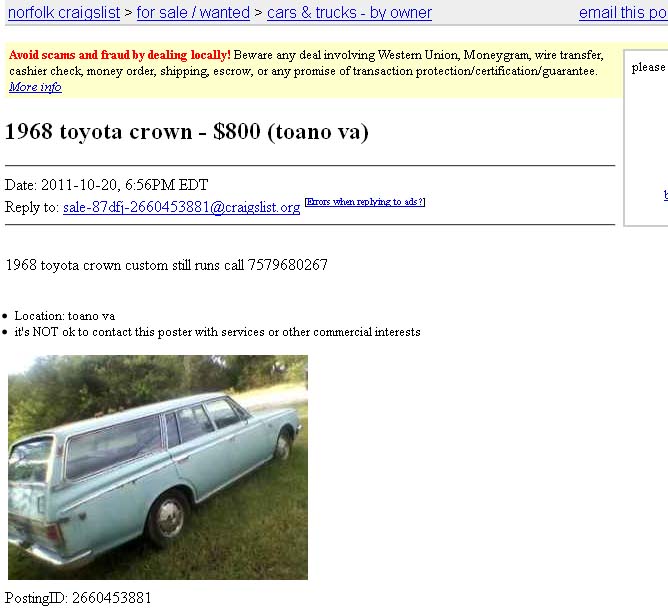The height and width of the screenshot is (616, 668).
Task: Click the red Avoid scams warning text
Action: pos(120,55)
